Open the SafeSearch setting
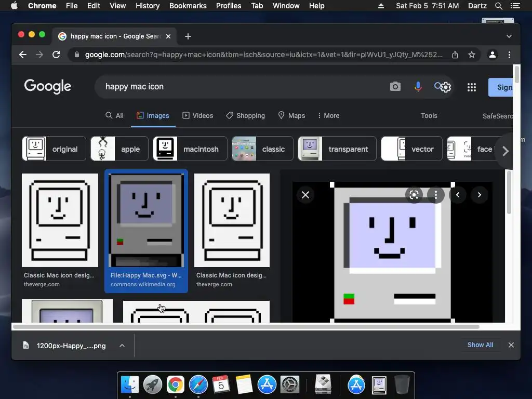Screen dimensions: 532x399 click(x=497, y=116)
